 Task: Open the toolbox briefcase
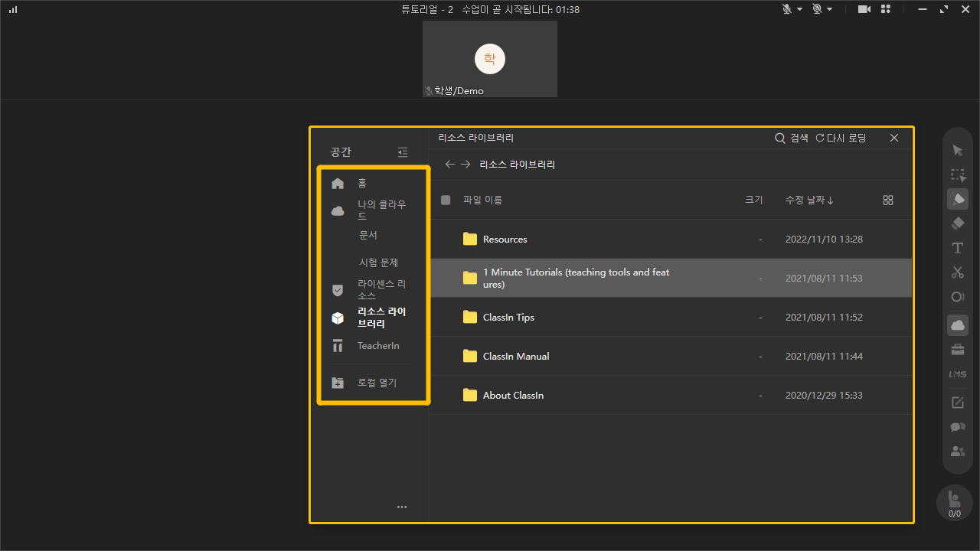pyautogui.click(x=958, y=350)
